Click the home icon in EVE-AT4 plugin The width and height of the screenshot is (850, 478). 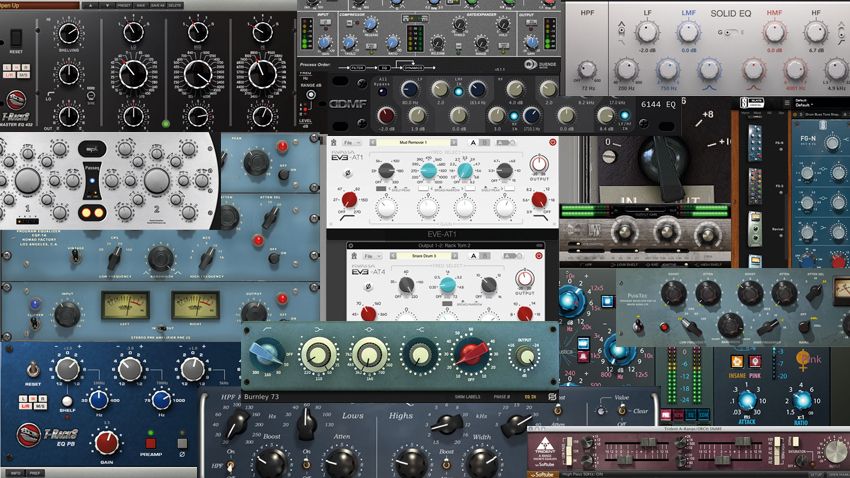354,256
